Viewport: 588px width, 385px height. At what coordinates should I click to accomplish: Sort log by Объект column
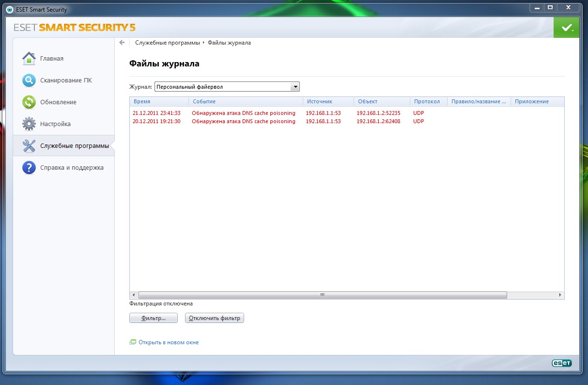pyautogui.click(x=382, y=101)
